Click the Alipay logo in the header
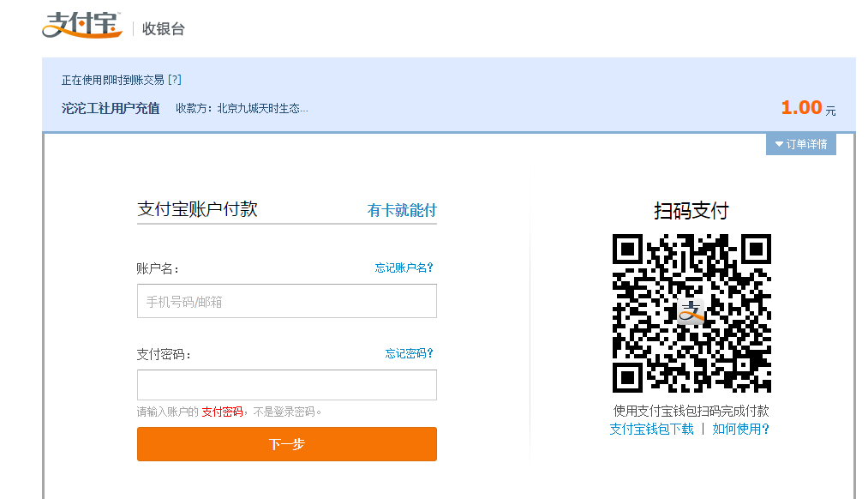 (82, 26)
